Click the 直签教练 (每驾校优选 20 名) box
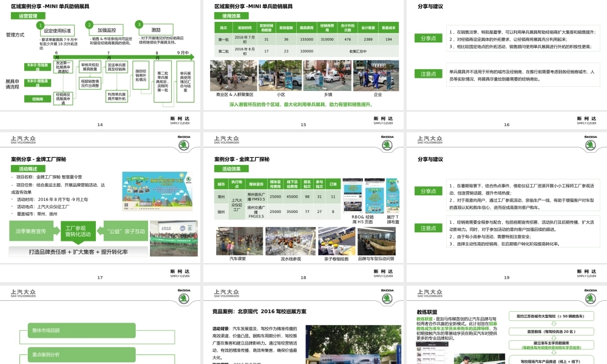 (551, 332)
